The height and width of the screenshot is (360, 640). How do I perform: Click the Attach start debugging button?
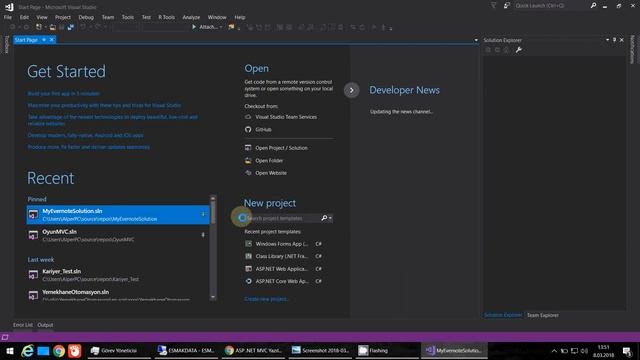tap(205, 27)
